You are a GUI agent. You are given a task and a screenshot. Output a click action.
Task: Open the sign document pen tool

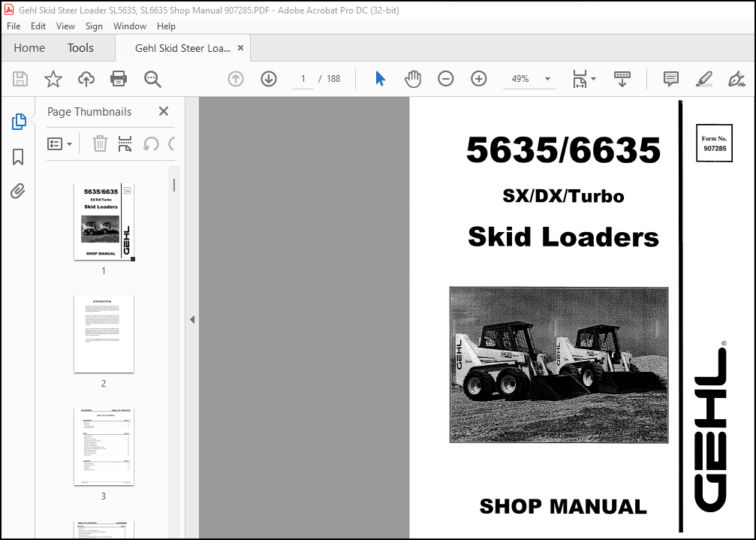pyautogui.click(x=736, y=79)
